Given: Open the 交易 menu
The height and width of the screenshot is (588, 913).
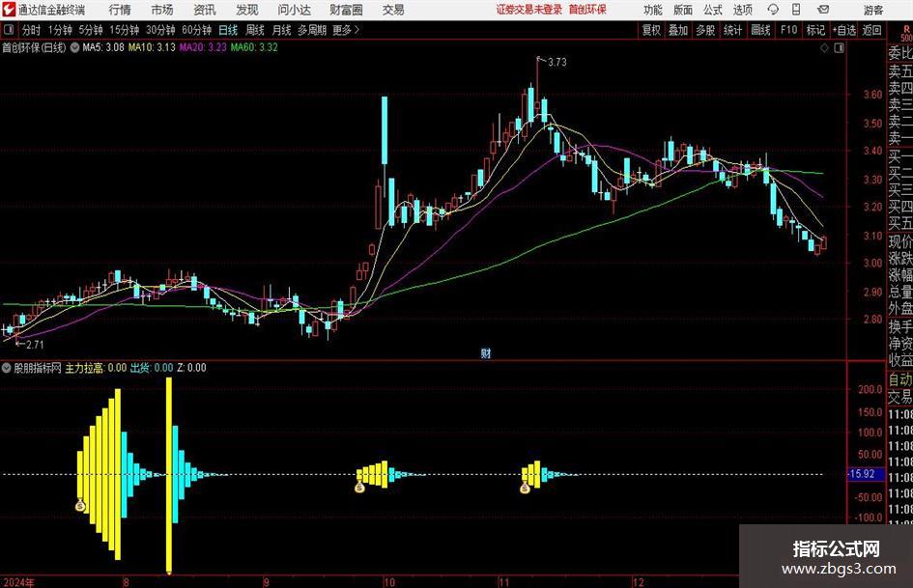Looking at the screenshot, I should point(393,10).
